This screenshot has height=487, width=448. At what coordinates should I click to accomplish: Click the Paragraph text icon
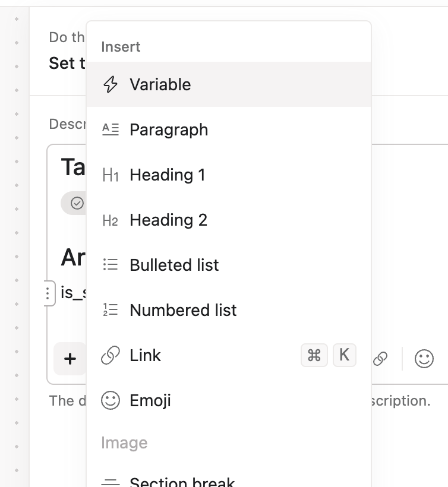click(x=111, y=130)
